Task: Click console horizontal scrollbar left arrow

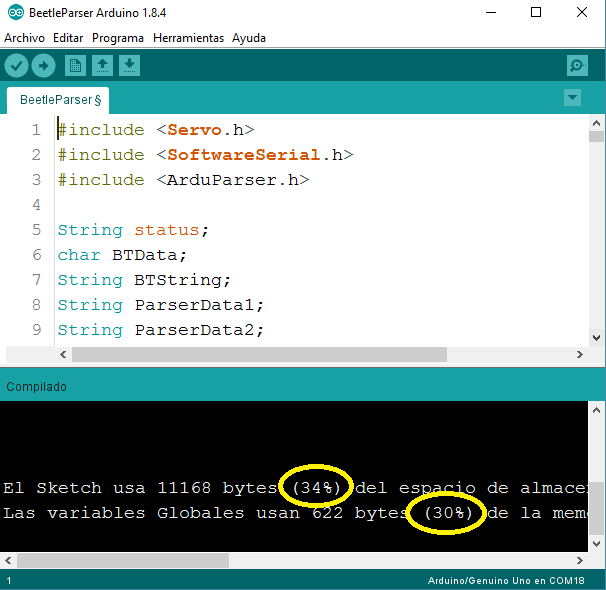Action: [8, 560]
